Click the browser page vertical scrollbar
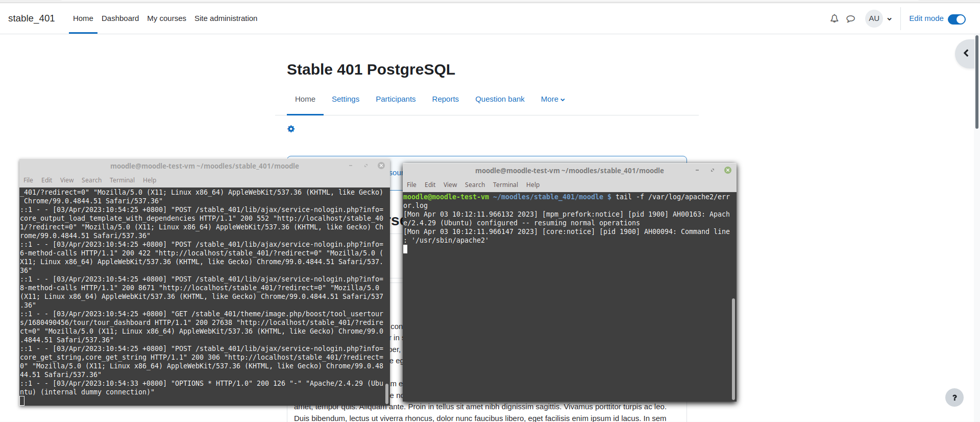 (977, 82)
